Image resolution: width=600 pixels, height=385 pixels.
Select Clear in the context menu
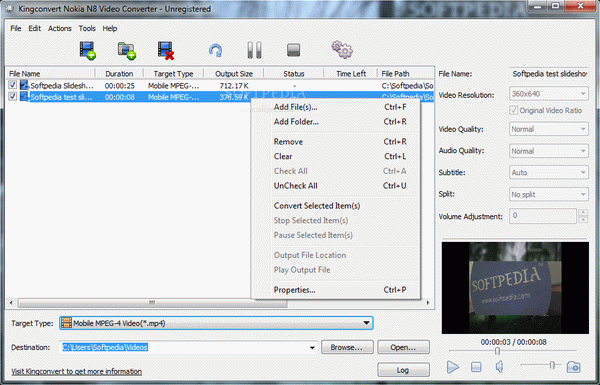[x=336, y=156]
